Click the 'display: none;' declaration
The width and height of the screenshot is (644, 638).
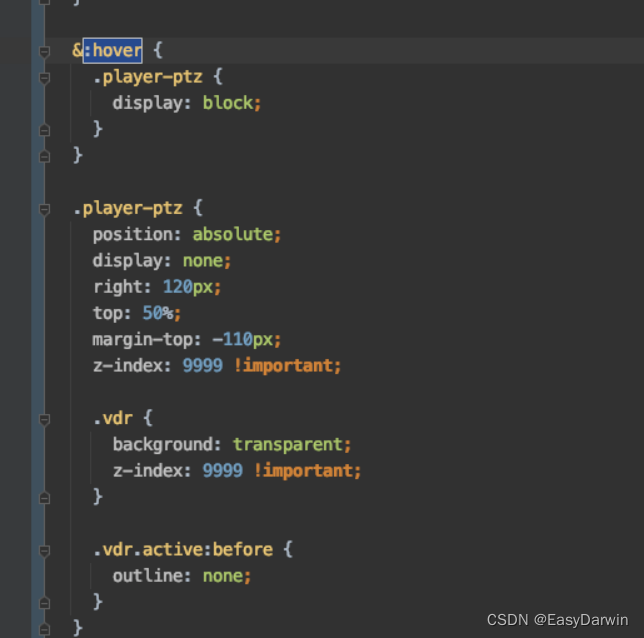coord(162,261)
